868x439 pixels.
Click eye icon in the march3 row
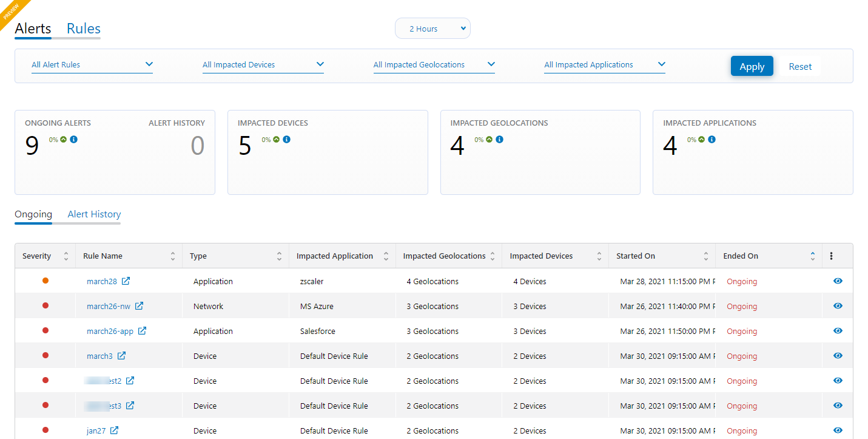(x=838, y=356)
